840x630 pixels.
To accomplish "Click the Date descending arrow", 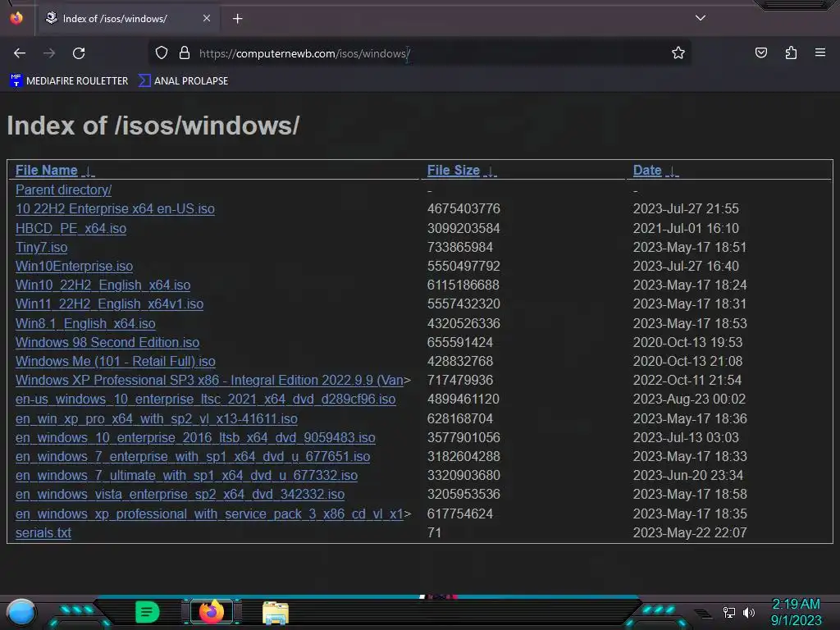I will coord(672,171).
